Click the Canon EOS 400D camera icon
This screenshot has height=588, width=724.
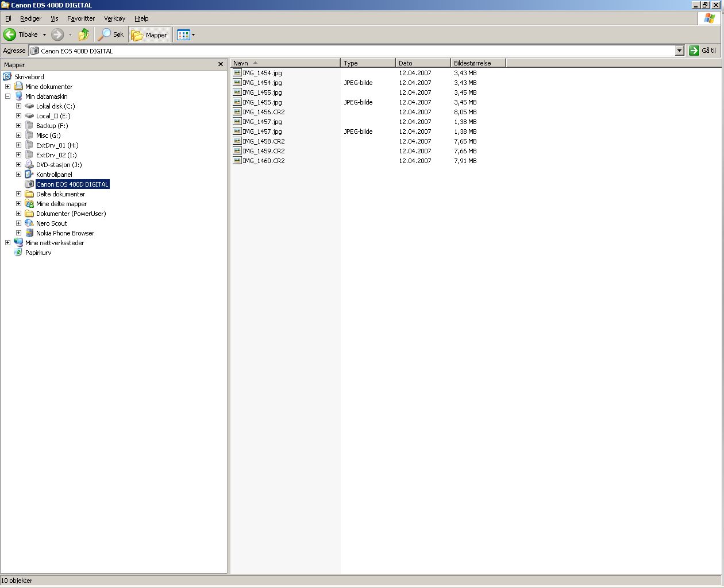[29, 184]
